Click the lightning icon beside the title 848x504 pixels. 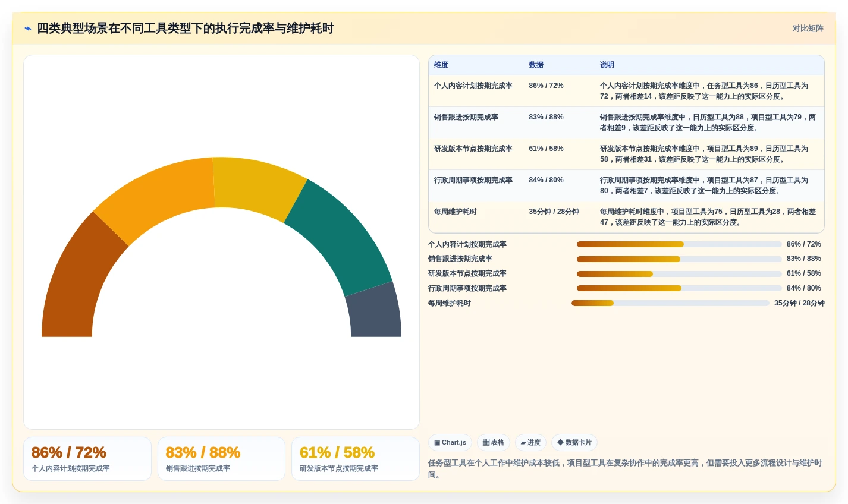(27, 29)
